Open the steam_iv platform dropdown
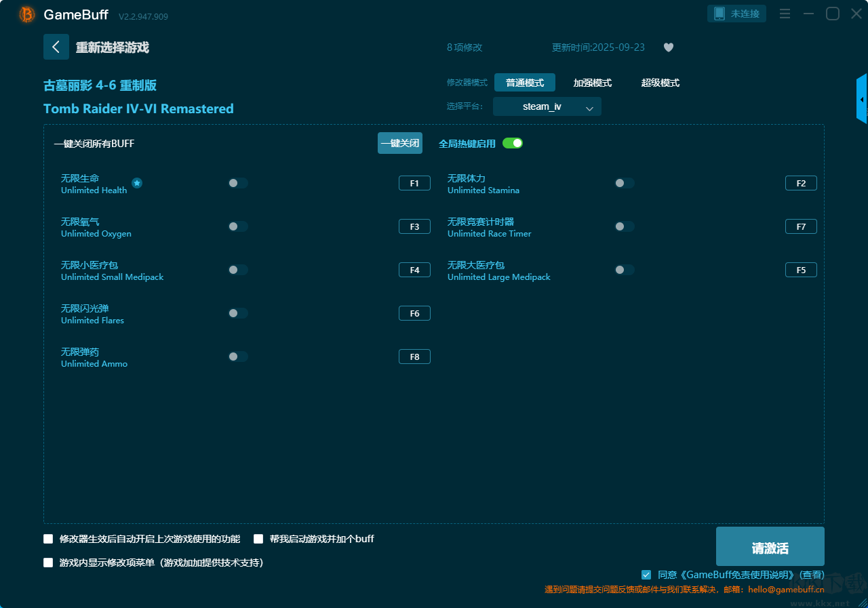 (547, 106)
